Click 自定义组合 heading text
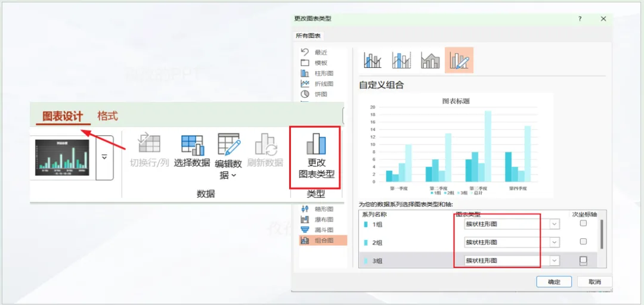 (x=382, y=85)
